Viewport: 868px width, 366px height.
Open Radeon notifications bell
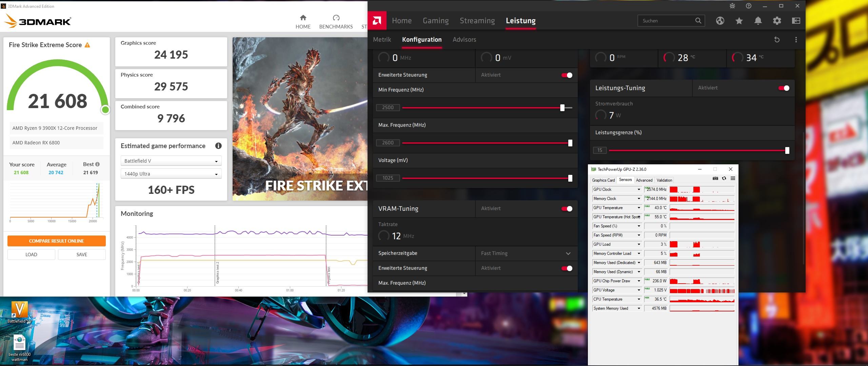[758, 21]
